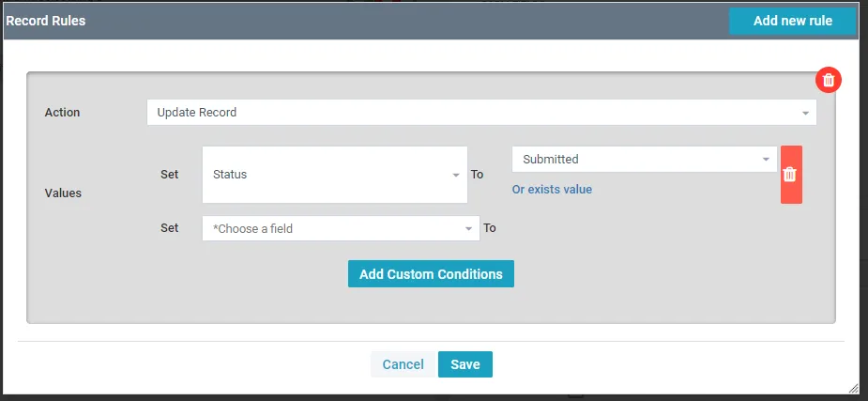Remove the Status value row via square trash icon
868x401 pixels.
tap(790, 175)
